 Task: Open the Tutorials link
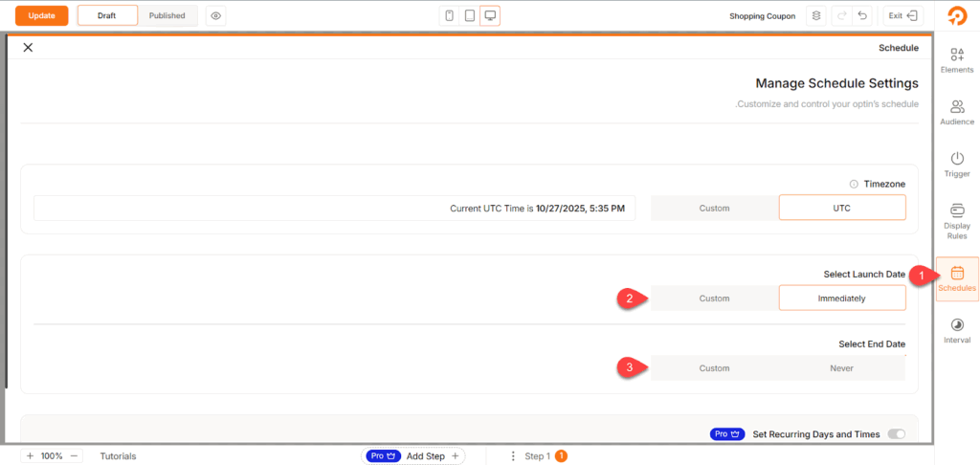pyautogui.click(x=118, y=456)
